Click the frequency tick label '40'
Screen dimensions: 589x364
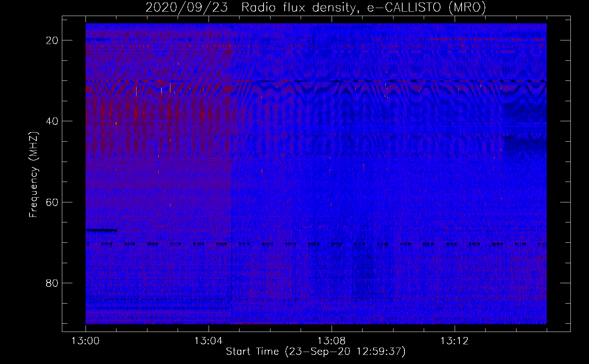[x=52, y=121]
